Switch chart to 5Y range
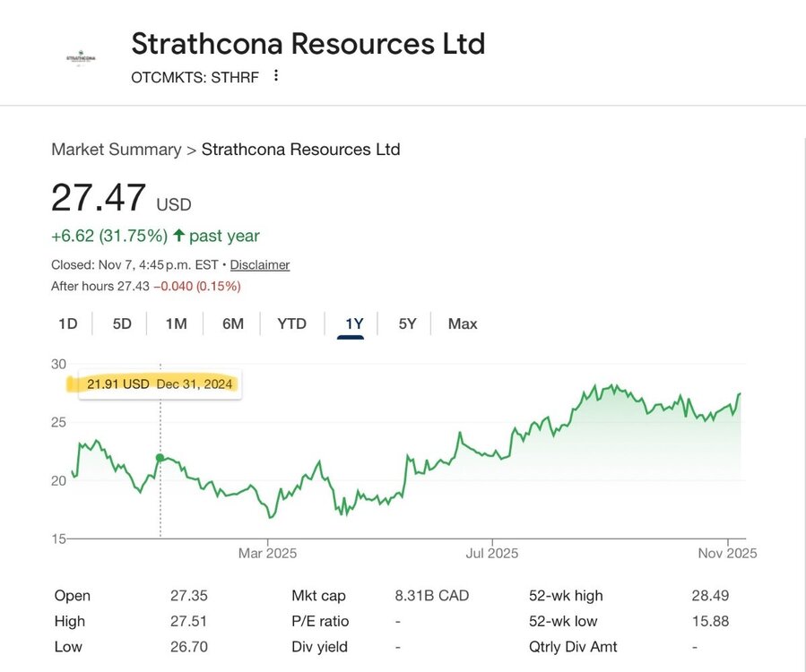 coord(407,323)
